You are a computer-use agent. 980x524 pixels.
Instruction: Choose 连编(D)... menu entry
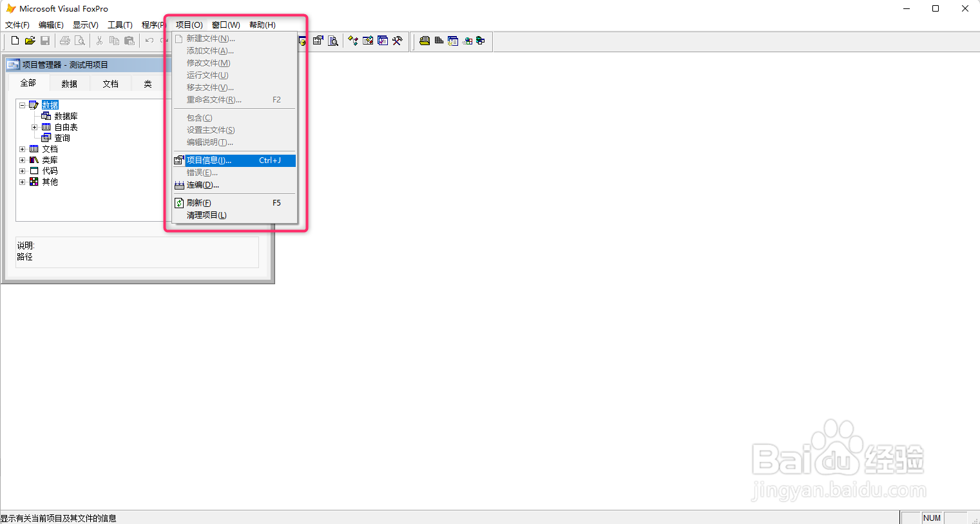pyautogui.click(x=235, y=185)
